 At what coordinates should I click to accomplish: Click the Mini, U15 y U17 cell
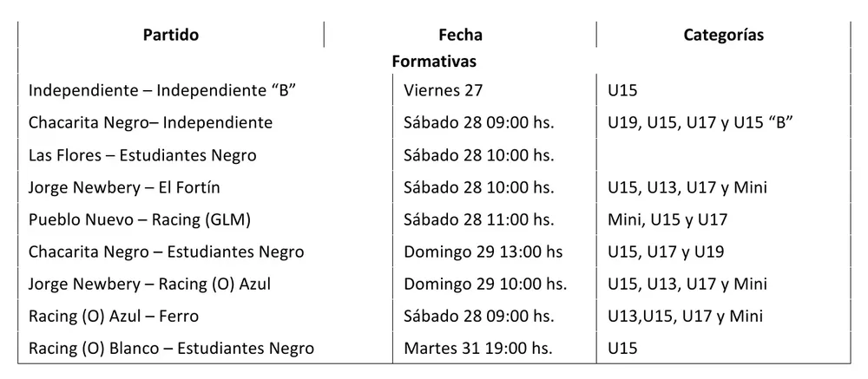[667, 219]
